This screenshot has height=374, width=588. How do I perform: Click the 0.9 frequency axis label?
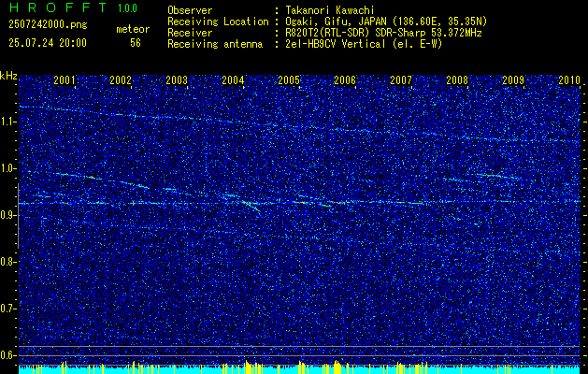[x=7, y=215]
